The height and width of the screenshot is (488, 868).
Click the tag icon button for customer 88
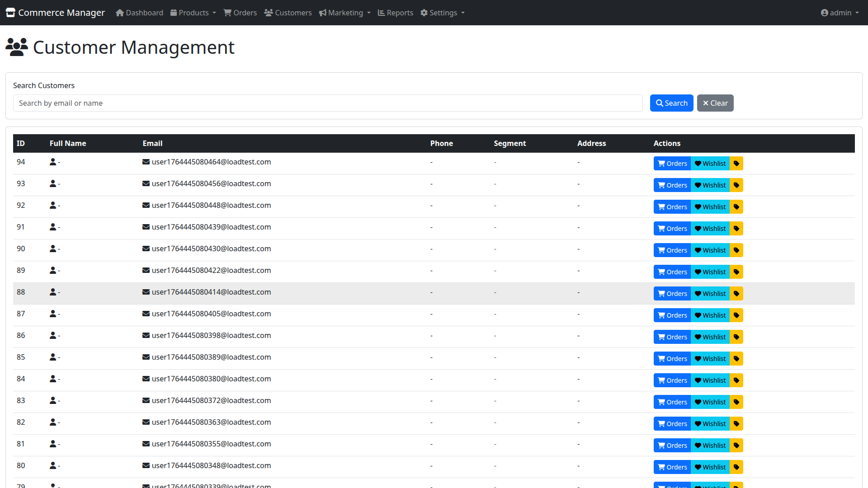tap(736, 294)
